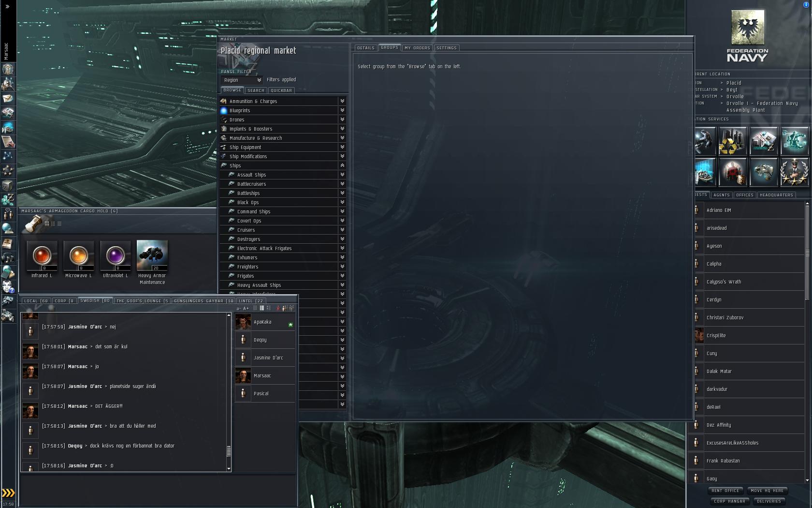This screenshot has height=508, width=812.
Task: Open the My Orders tab
Action: 417,48
